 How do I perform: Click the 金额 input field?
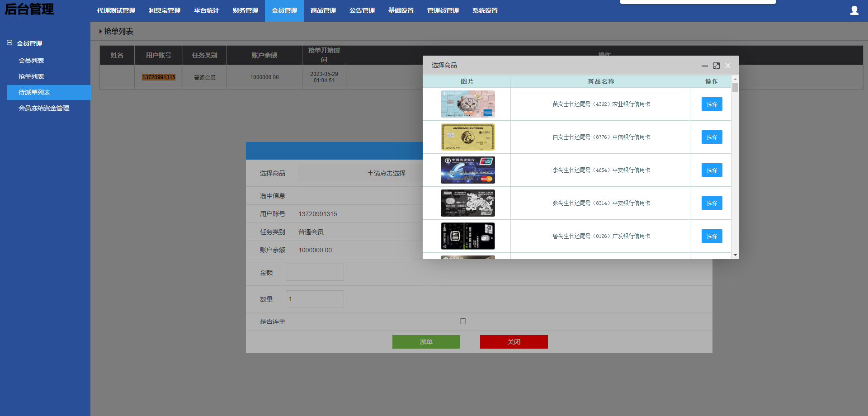(315, 272)
